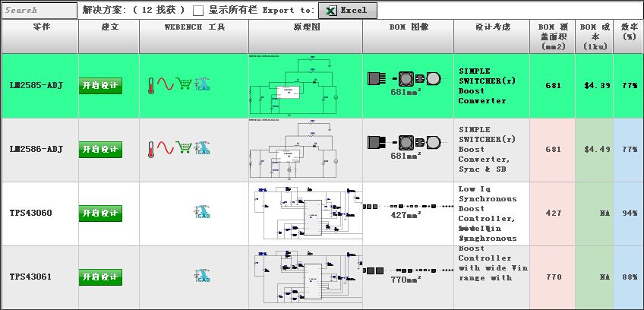Click the thermometer icon in LM2585-ADJ row
The width and height of the screenshot is (644, 310).
coord(151,86)
